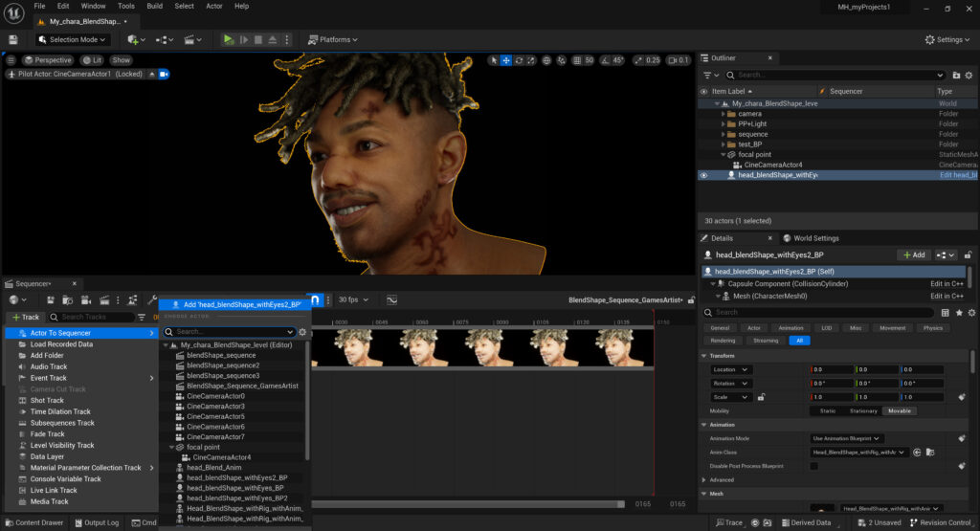Expand the camera folder in Outliner
Image resolution: width=980 pixels, height=531 pixels.
point(724,114)
